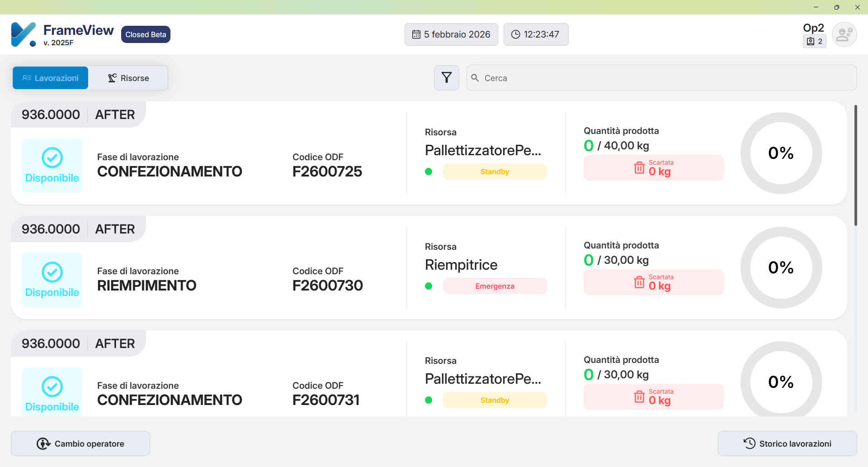
Task: Click the 0 / 40,00 kg quantity
Action: tap(616, 146)
